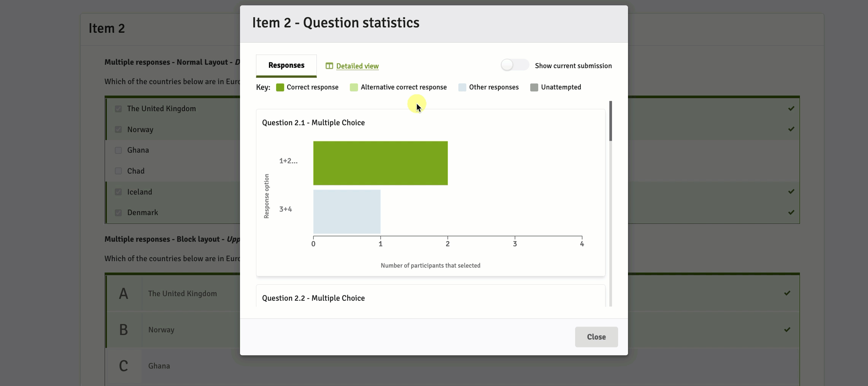Check the Ghana checkbox
Screen dimensions: 868x386
118,150
